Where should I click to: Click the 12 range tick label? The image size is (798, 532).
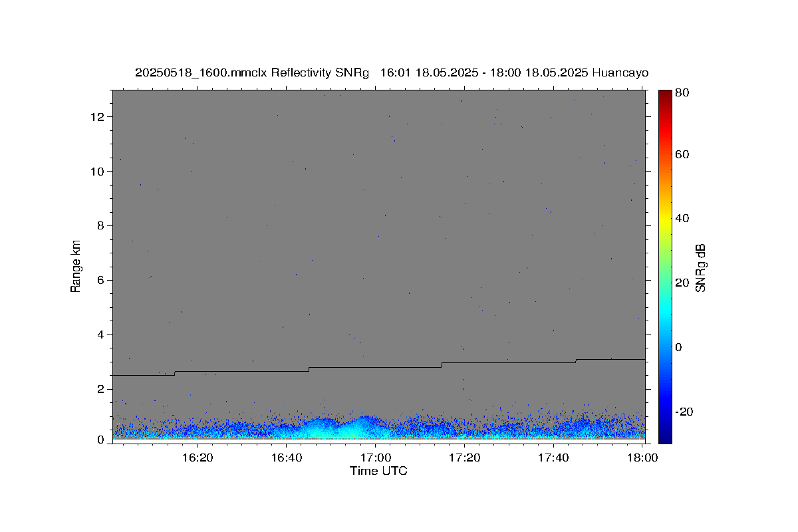[98, 117]
